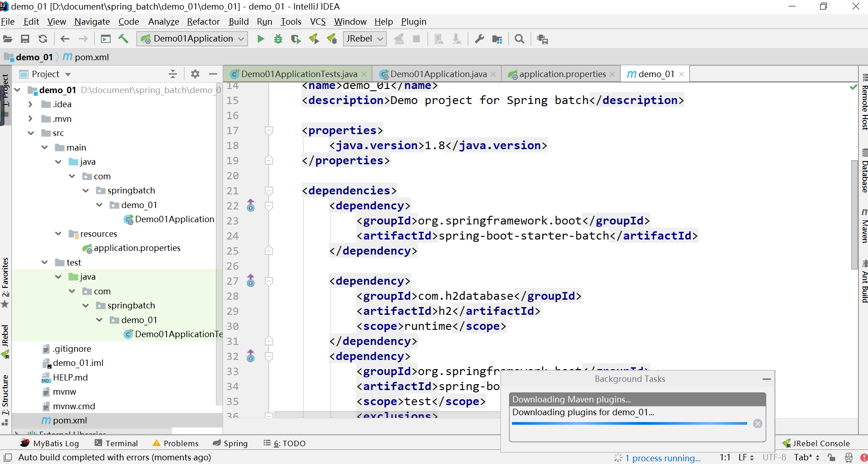Click the LF line separator widget
Screen dimensions: 868x464
(746, 457)
